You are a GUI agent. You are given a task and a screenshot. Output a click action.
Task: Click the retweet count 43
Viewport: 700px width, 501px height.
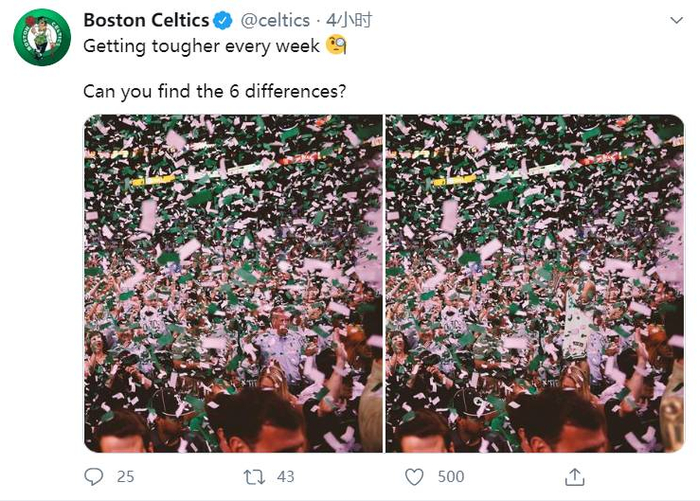point(287,477)
